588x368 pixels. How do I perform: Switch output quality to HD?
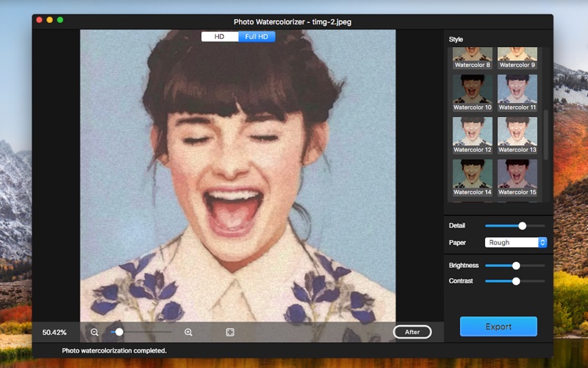[x=219, y=36]
